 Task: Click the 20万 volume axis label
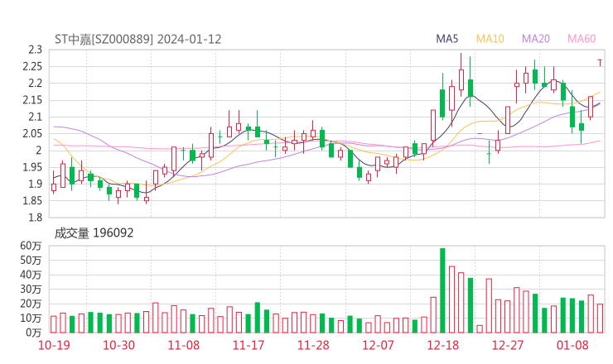[31, 304]
